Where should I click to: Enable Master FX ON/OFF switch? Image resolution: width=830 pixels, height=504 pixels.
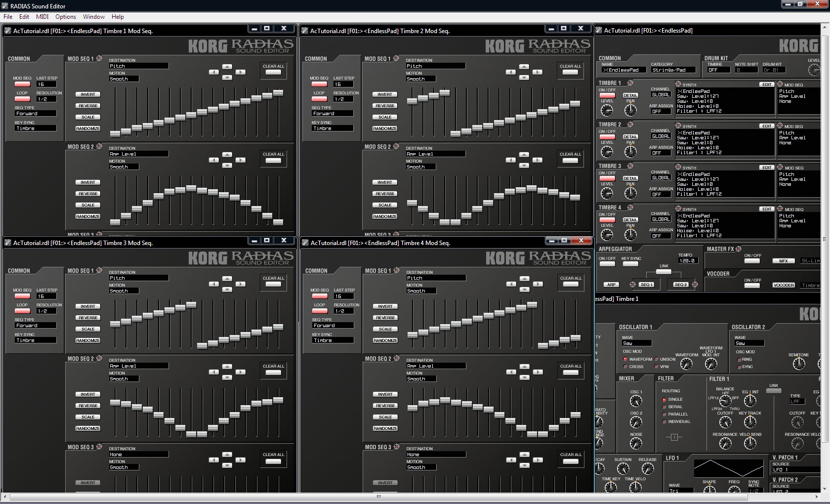tap(752, 261)
